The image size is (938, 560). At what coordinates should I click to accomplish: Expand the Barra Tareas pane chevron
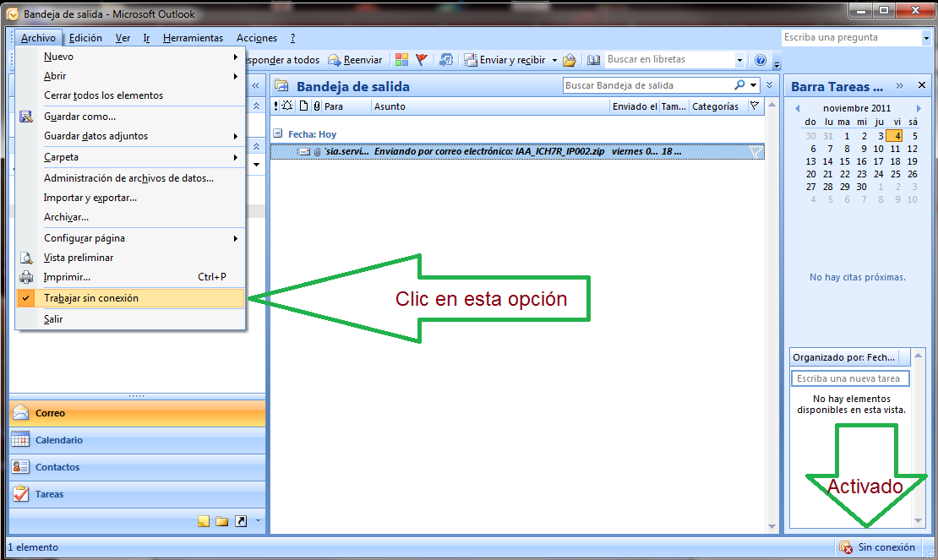[x=899, y=86]
